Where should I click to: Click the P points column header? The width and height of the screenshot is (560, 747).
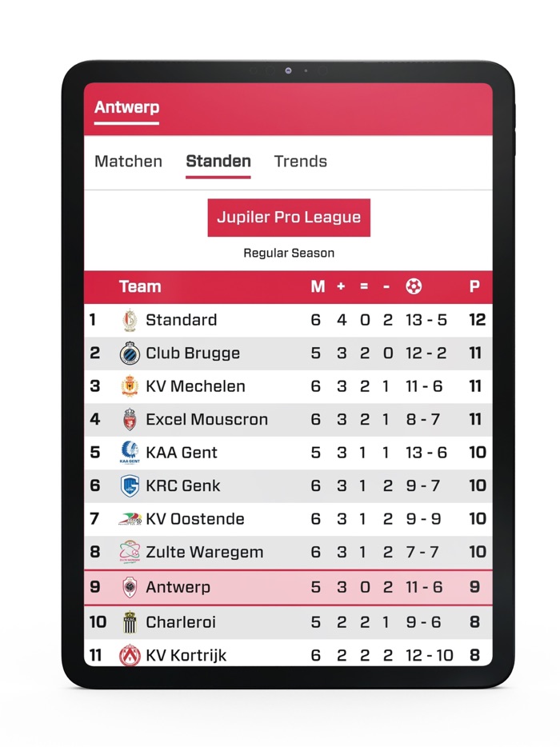point(474,286)
